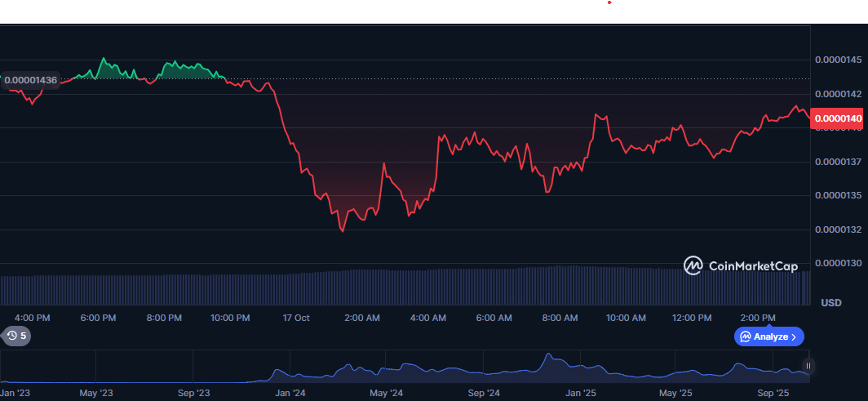Click the CoinMarketCap logo icon watermark

(x=693, y=265)
